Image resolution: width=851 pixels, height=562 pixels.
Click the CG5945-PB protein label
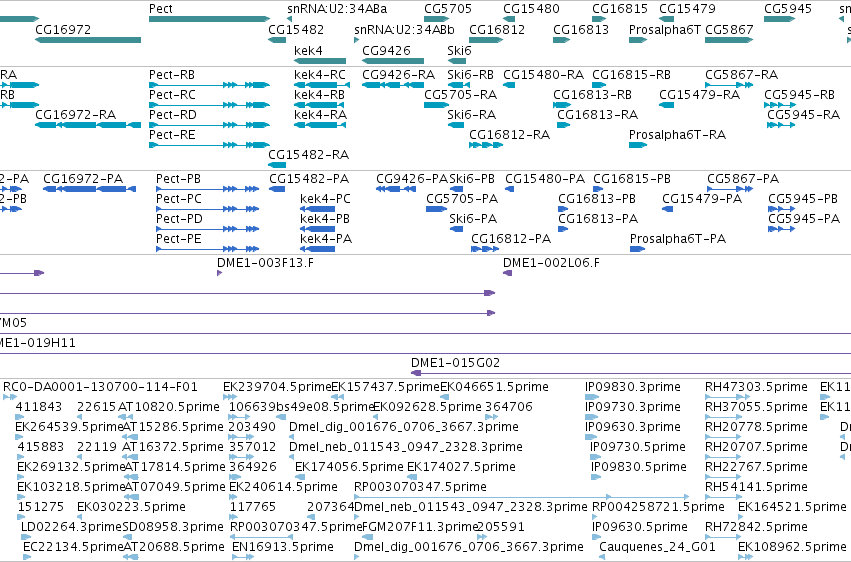[803, 199]
